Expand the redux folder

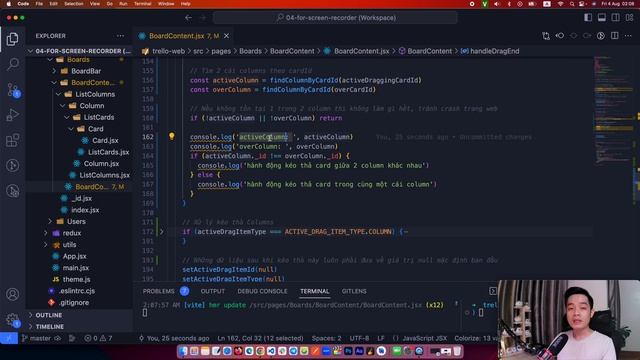point(46,233)
